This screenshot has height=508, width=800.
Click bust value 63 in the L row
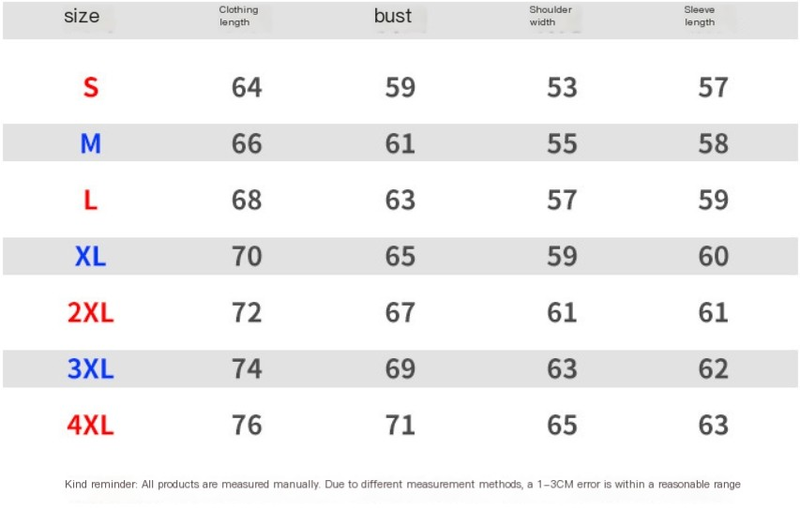point(400,200)
